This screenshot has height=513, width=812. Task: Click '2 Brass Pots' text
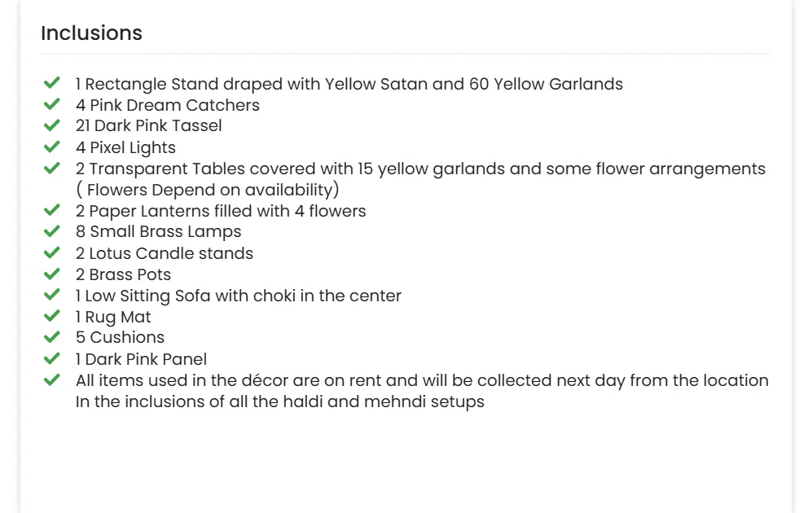123,274
